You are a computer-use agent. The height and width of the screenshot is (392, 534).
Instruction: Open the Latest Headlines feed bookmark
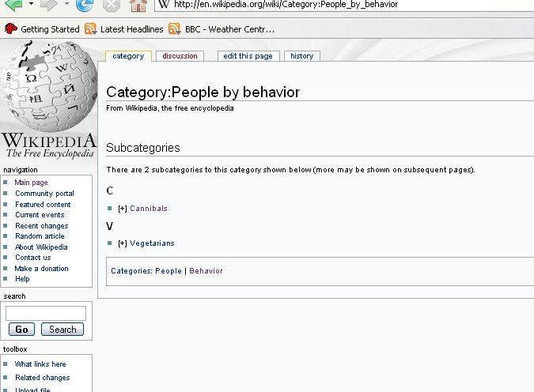[124, 29]
